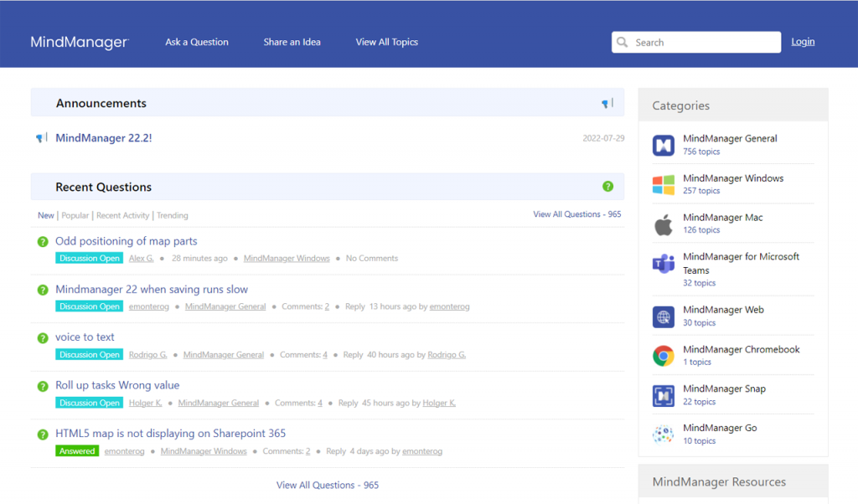Open View All Questions - 965 link below list
This screenshot has width=858, height=504.
pyautogui.click(x=328, y=485)
